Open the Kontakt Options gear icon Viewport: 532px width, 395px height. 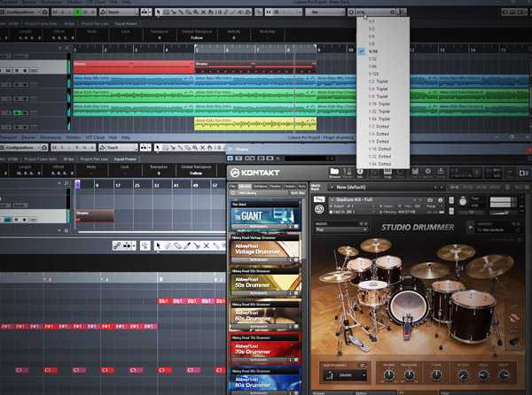tap(428, 173)
